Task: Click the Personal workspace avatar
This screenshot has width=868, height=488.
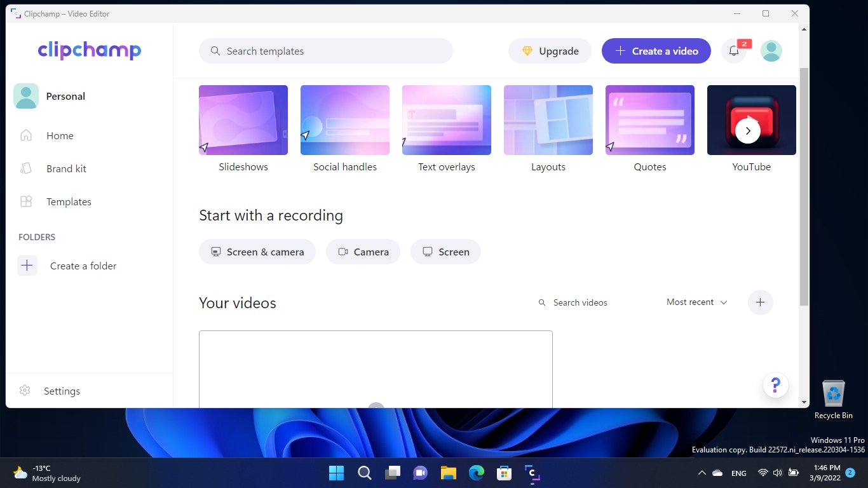Action: click(x=26, y=96)
